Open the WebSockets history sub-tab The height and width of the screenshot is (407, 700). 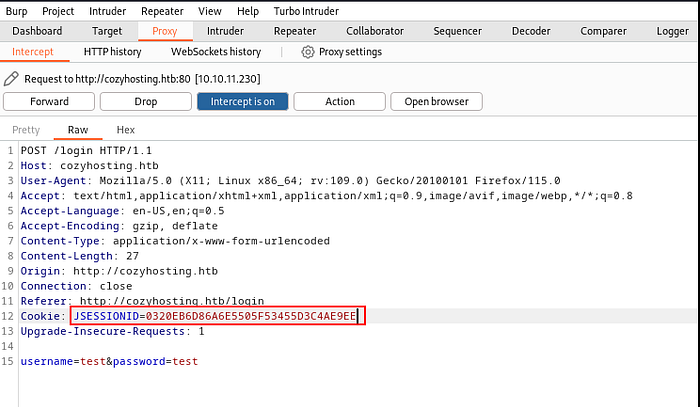click(216, 52)
